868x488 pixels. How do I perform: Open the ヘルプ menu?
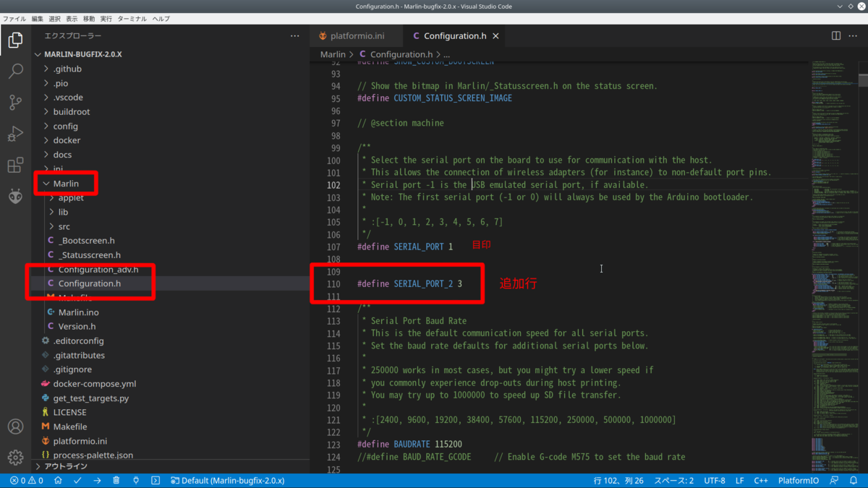pos(161,18)
